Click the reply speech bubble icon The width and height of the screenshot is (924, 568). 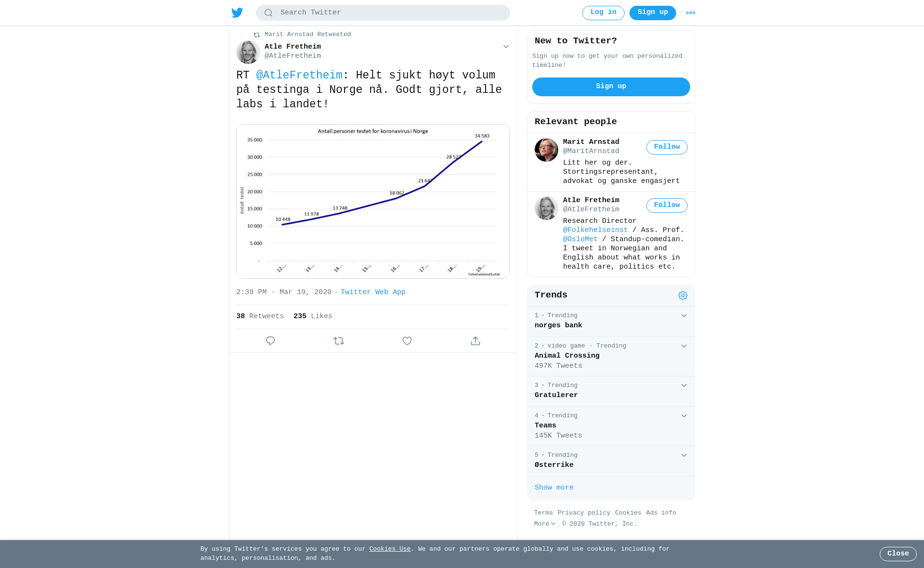[270, 341]
